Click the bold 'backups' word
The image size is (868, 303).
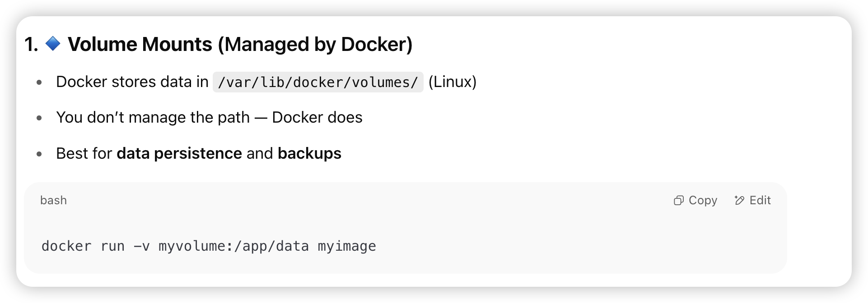(309, 153)
